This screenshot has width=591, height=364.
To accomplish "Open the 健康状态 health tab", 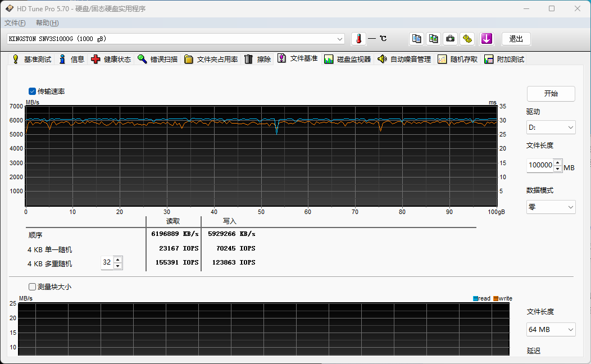I will 111,59.
